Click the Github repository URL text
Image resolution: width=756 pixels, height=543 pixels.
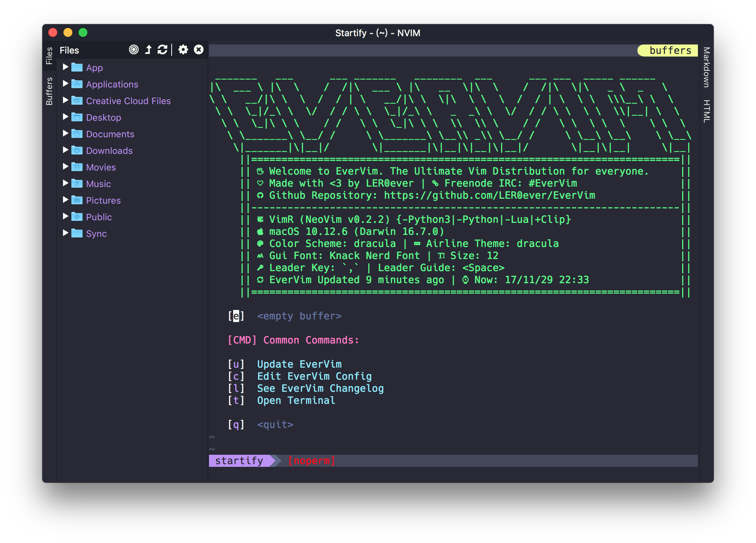[489, 195]
